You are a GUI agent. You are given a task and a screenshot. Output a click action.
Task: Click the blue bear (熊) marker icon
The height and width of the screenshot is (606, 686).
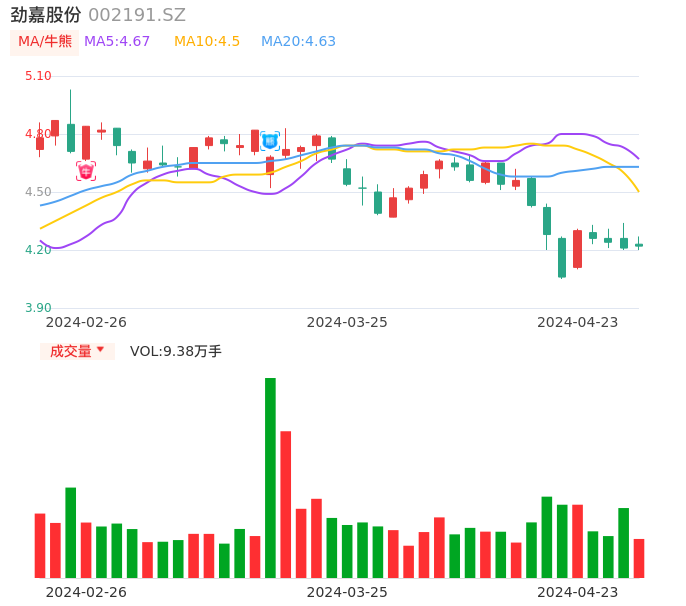click(270, 141)
